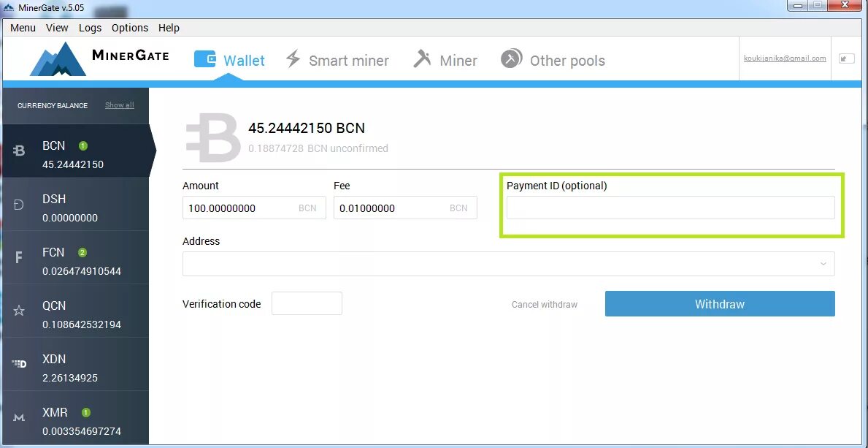Click the green badge next to FCN
The image size is (868, 448).
coord(82,252)
